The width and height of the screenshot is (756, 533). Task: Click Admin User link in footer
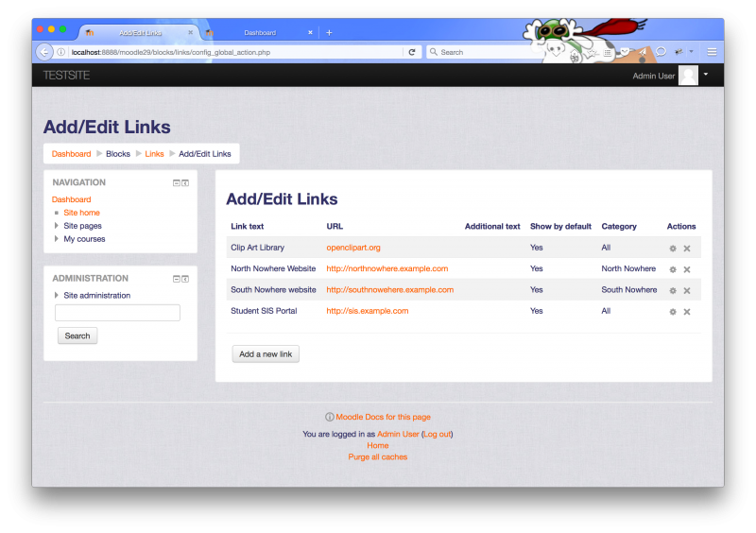pyautogui.click(x=398, y=434)
